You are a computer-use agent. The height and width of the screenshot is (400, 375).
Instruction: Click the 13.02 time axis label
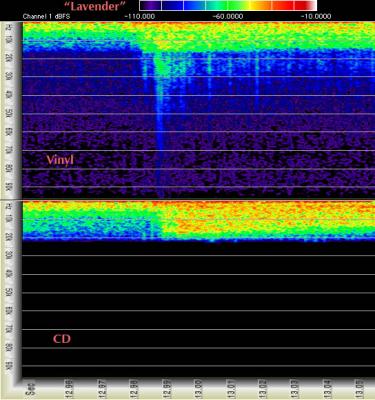(x=263, y=388)
